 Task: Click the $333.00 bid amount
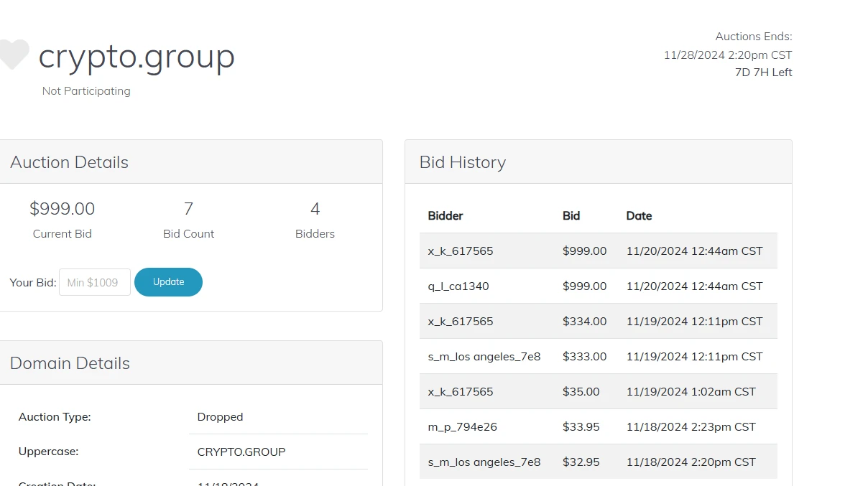[x=584, y=356]
